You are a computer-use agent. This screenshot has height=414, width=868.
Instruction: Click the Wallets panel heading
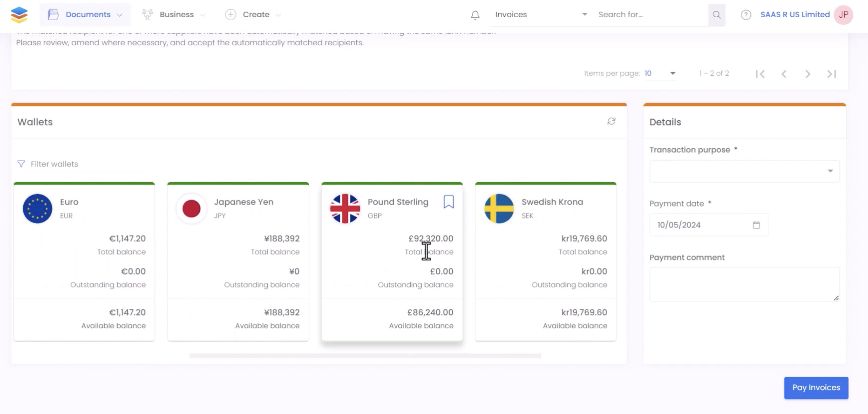[x=35, y=122]
